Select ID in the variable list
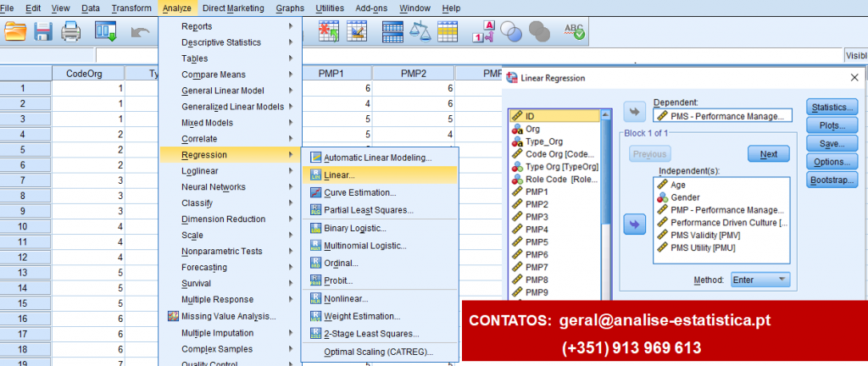868x366 pixels. click(x=554, y=116)
